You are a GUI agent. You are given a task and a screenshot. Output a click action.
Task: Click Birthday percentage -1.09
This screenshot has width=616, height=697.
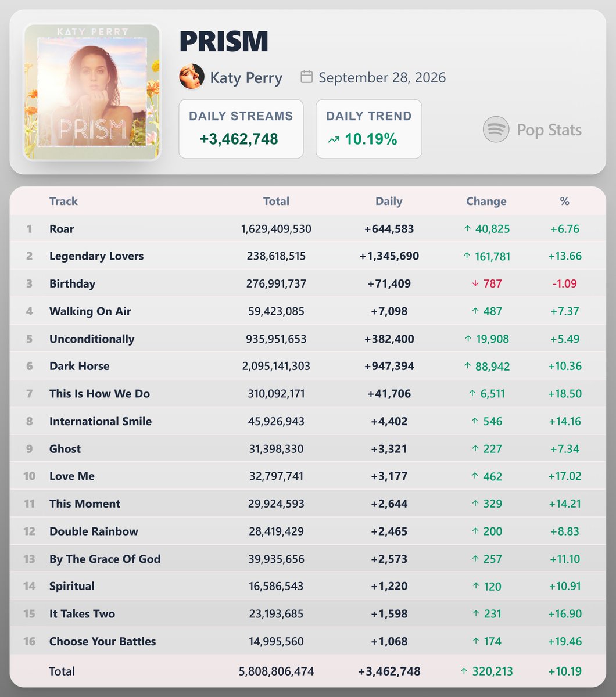coord(565,283)
